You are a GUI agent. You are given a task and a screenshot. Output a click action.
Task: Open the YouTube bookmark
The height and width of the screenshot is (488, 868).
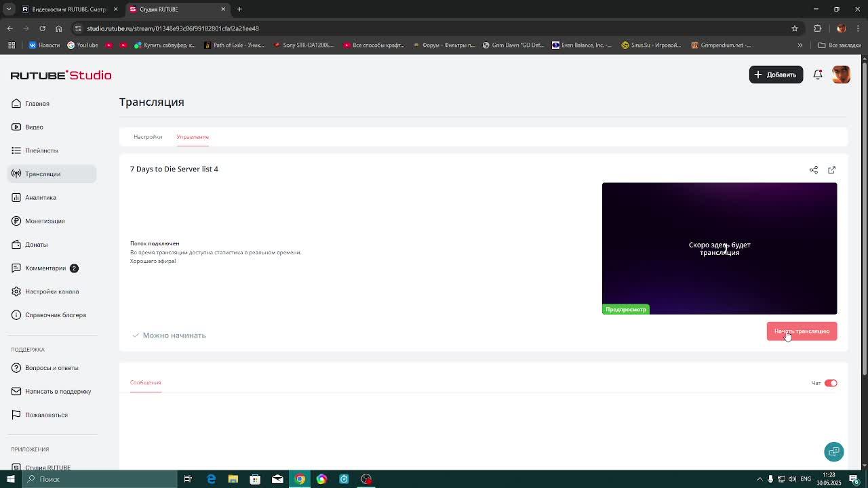click(83, 45)
